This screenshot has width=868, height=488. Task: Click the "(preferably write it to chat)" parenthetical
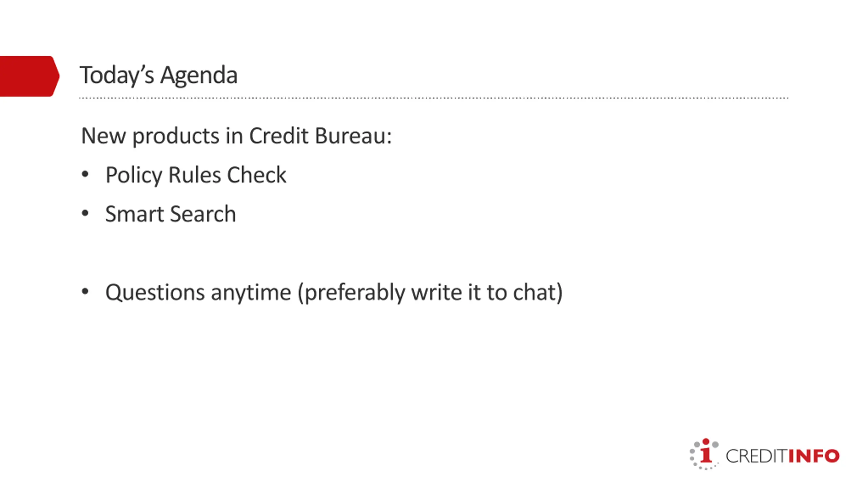(x=430, y=292)
